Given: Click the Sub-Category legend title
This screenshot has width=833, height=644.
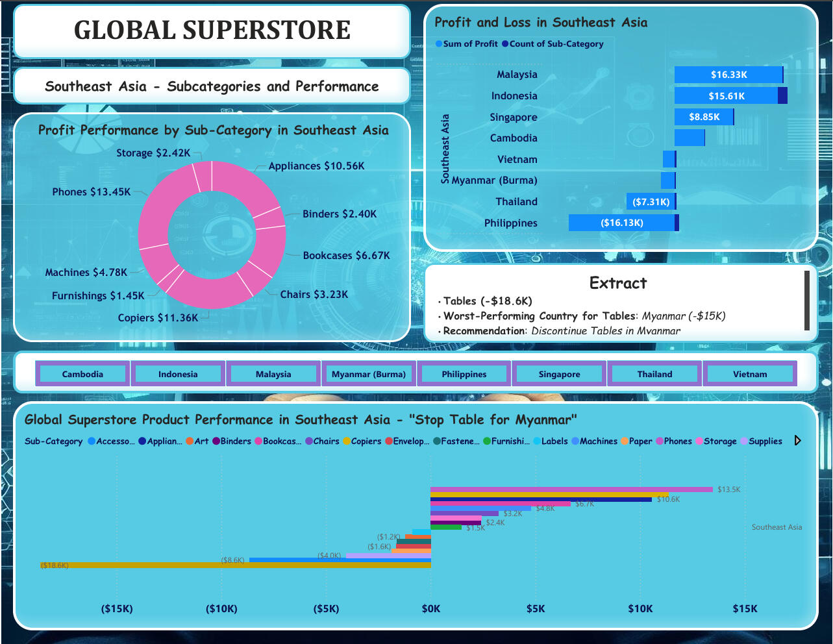Looking at the screenshot, I should pos(54,441).
